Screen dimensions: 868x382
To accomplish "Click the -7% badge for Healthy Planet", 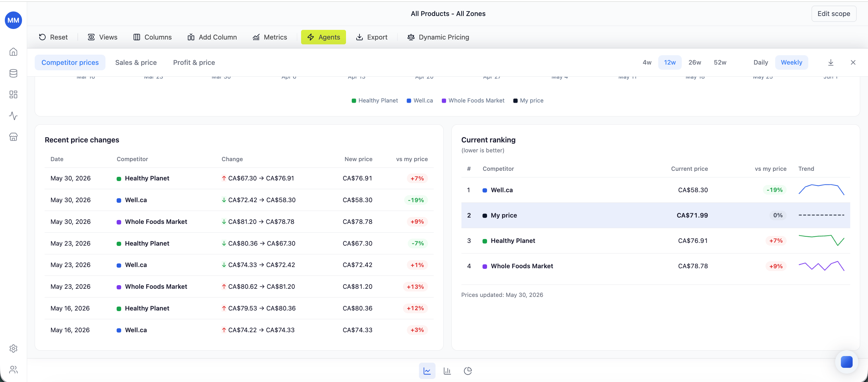I will pos(417,243).
